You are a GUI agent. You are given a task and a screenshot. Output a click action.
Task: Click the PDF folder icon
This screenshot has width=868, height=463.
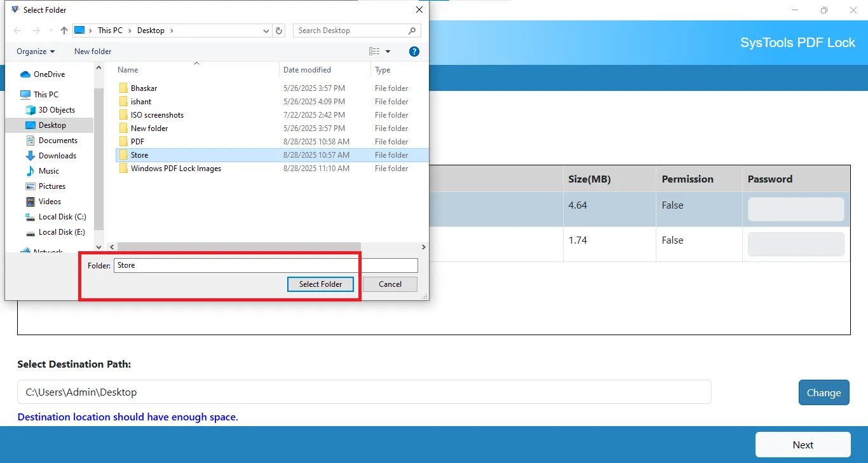[123, 142]
